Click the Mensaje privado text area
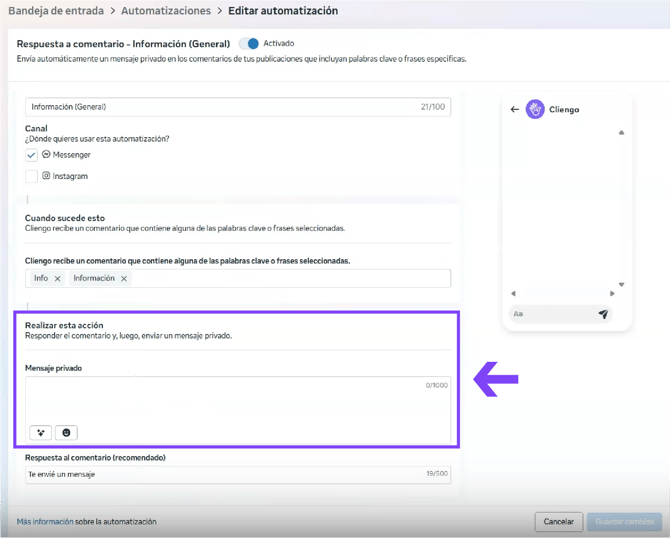The image size is (670, 538). (237, 400)
